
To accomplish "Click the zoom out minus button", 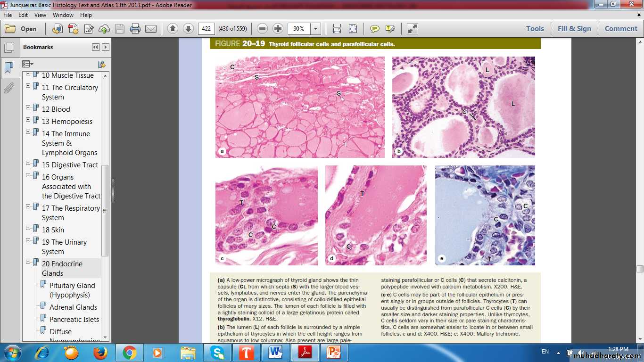I will 263,29.
